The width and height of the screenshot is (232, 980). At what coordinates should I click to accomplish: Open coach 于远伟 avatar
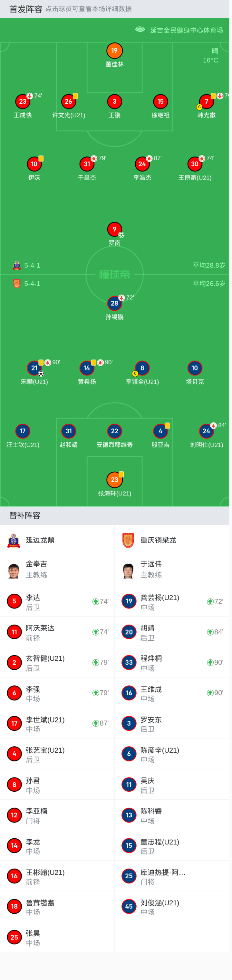click(x=129, y=571)
